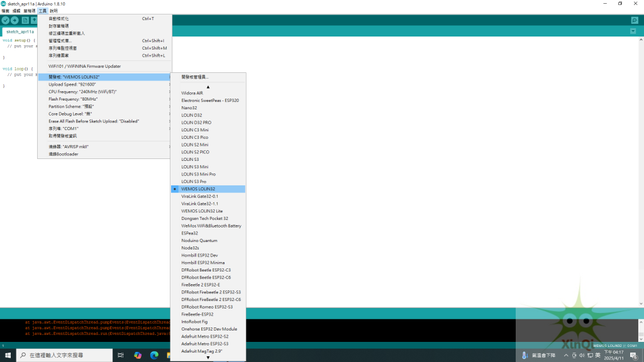Select the Widora AIR board

click(x=208, y=93)
